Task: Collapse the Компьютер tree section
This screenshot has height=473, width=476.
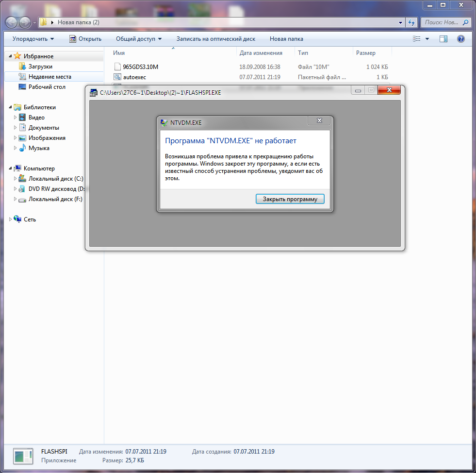Action: click(x=11, y=169)
